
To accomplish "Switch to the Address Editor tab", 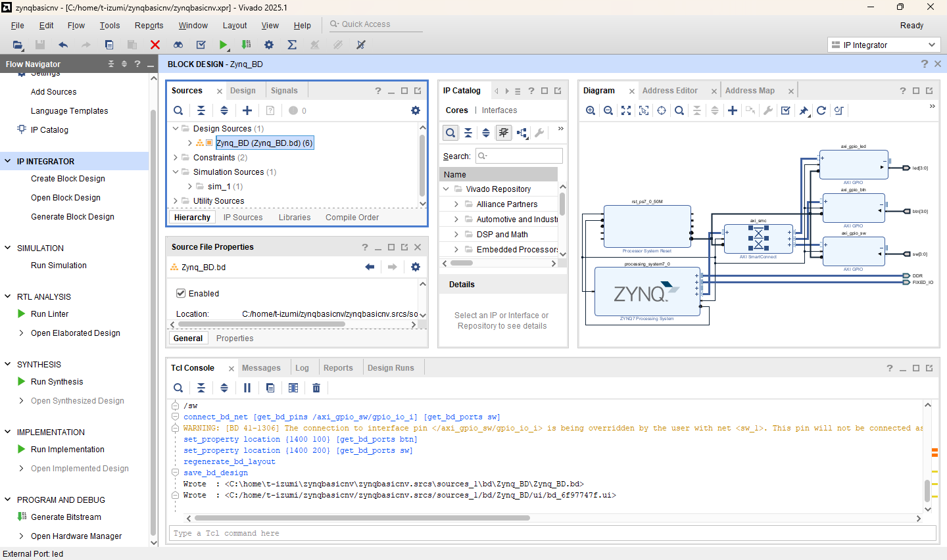I will point(669,91).
